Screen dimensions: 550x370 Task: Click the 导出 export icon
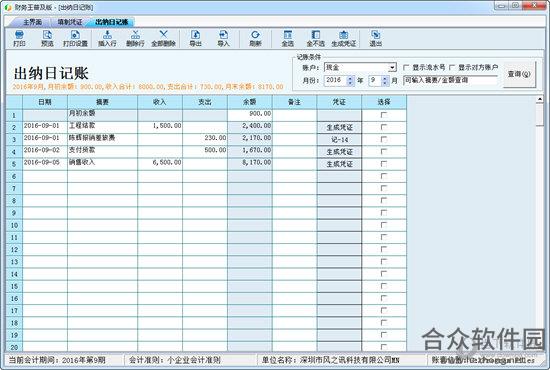click(x=195, y=39)
